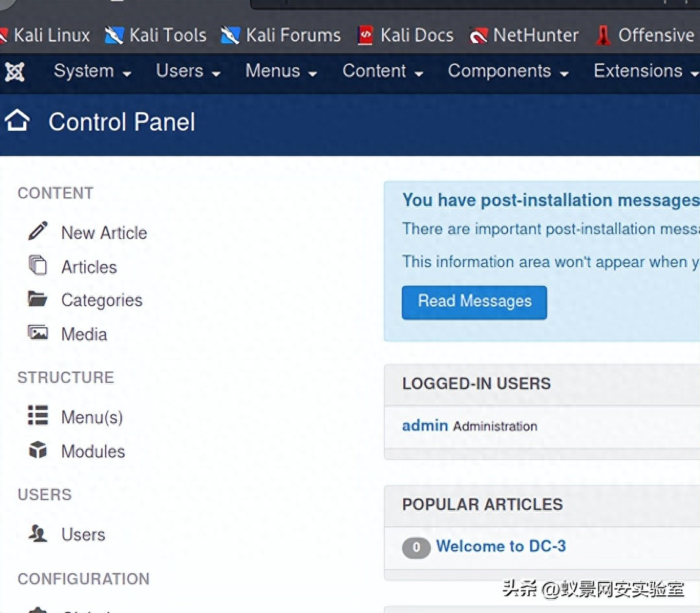Click the Joomla logo icon
The image size is (700, 613).
[14, 71]
